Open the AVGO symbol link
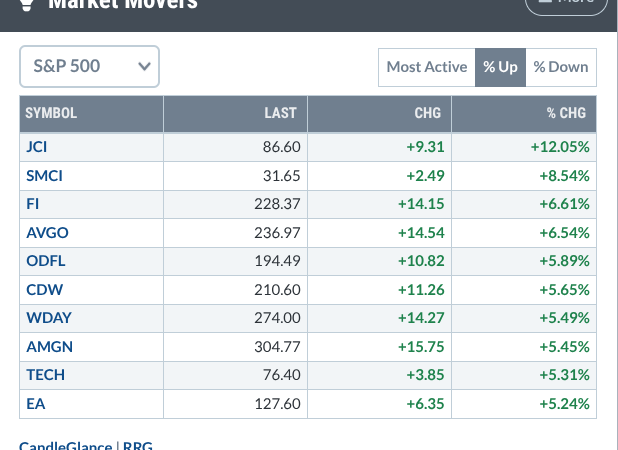Viewport: 618px width, 450px height. coord(47,233)
